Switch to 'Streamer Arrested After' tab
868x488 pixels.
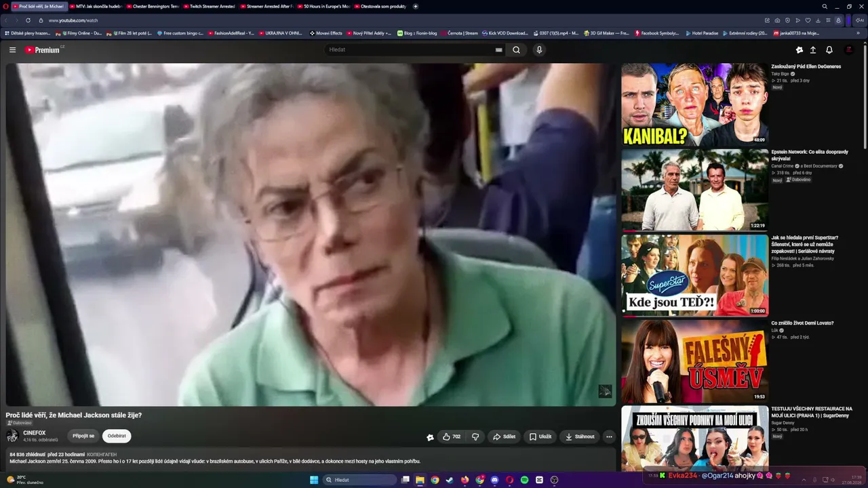[x=266, y=6]
